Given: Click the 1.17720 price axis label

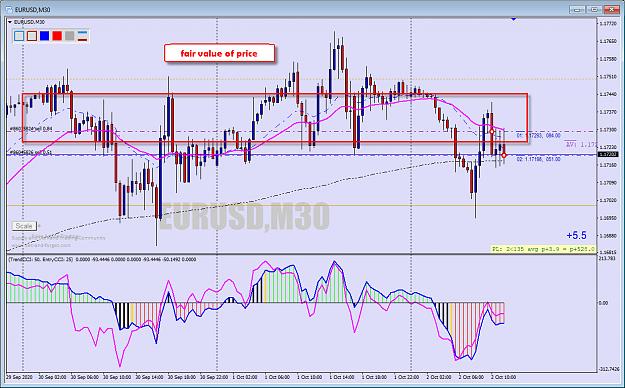Looking at the screenshot, I should pos(608,24).
